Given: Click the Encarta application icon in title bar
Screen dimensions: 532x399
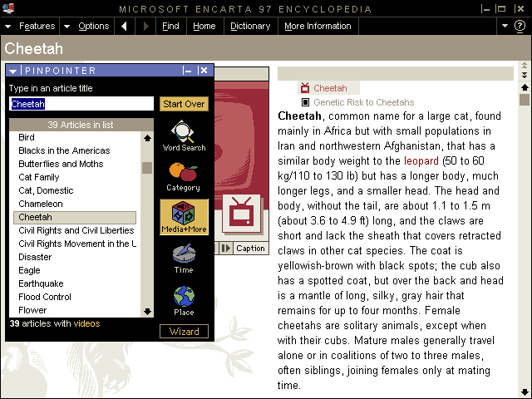Looking at the screenshot, I should click(x=8, y=8).
